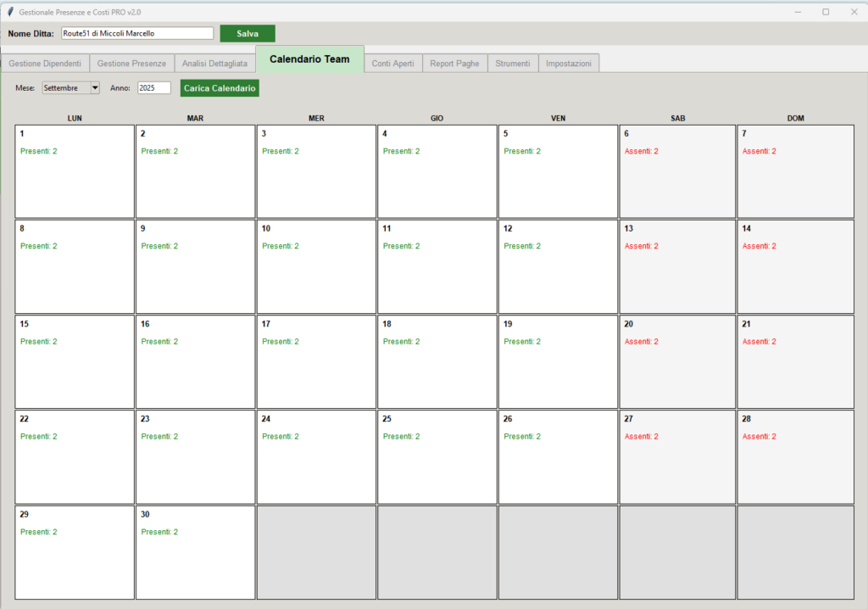
Task: Click the Anno year input field
Action: (x=153, y=88)
